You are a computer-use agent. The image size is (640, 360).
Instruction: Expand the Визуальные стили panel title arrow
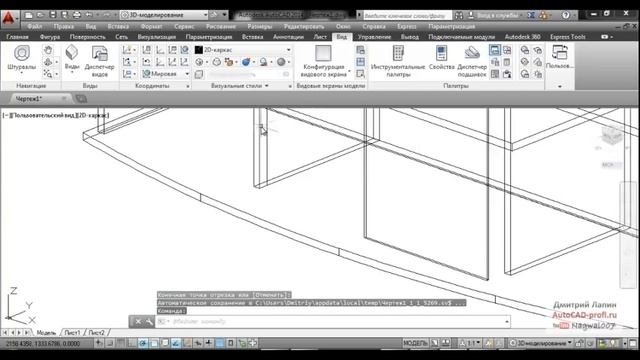(267, 86)
